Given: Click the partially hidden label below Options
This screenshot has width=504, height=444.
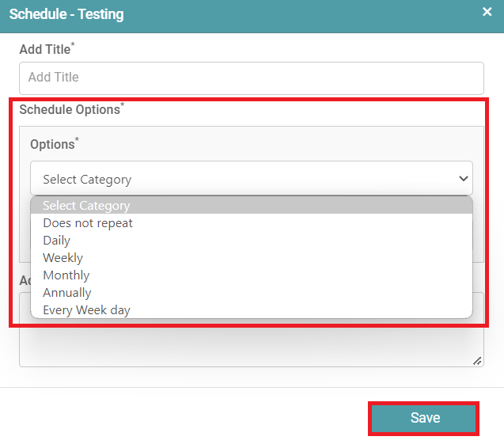Looking at the screenshot, I should [25, 280].
